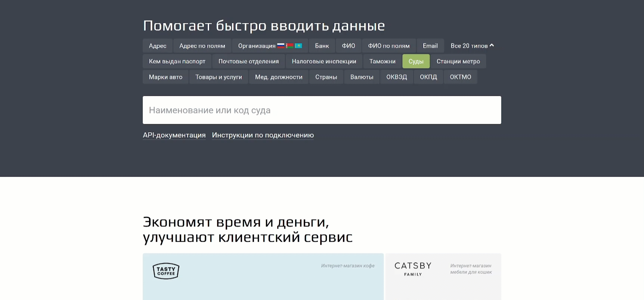Screen dimensions: 644x300
Task: Choose 'Налоговые инспекции' tab
Action: pos(324,61)
